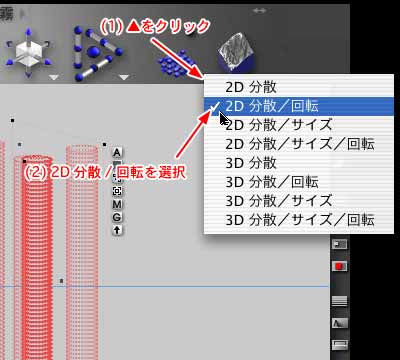400x360 pixels.
Task: Open object Attributes with the A button
Action: (x=117, y=153)
